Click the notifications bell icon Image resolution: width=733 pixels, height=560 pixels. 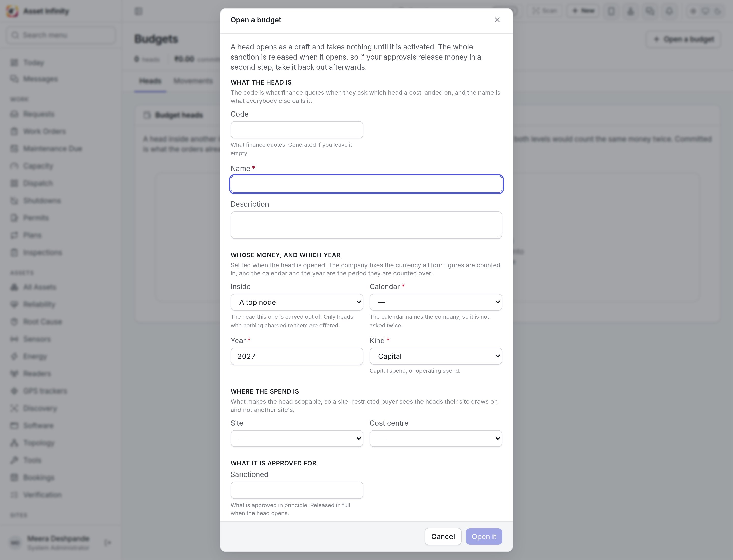669,11
